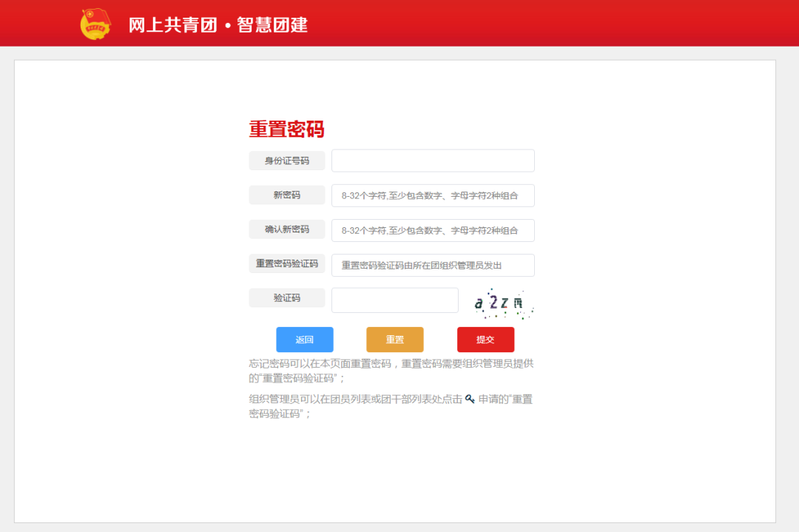Select the 确认新密码 input field
Viewport: 799px width, 532px height.
coord(433,230)
